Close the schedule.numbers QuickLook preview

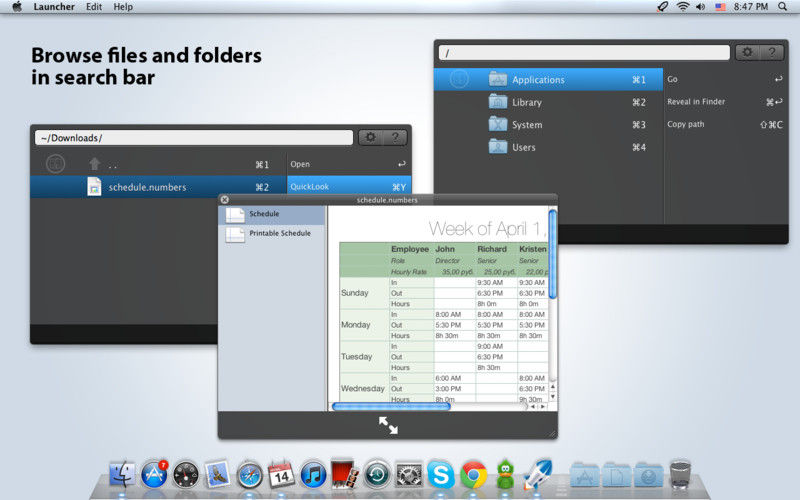224,199
